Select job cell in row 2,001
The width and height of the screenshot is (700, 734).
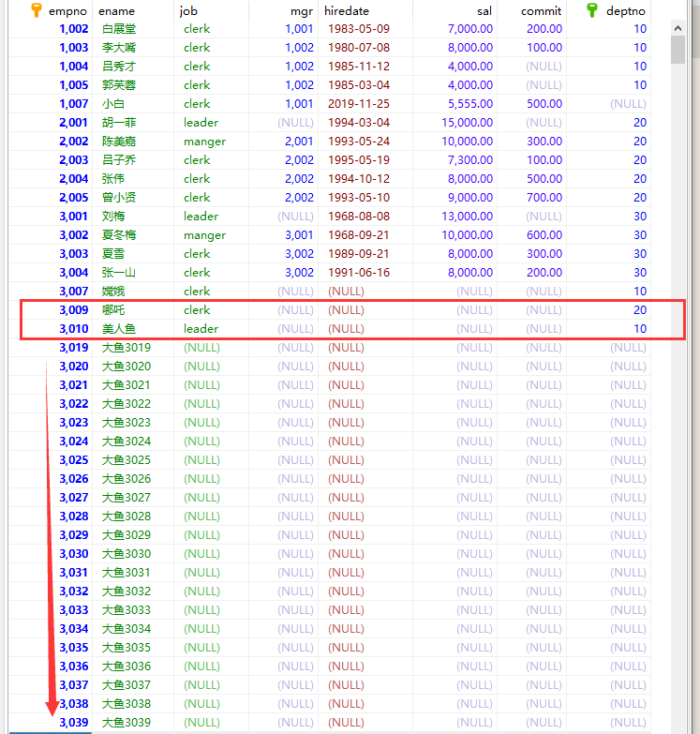pyautogui.click(x=211, y=123)
